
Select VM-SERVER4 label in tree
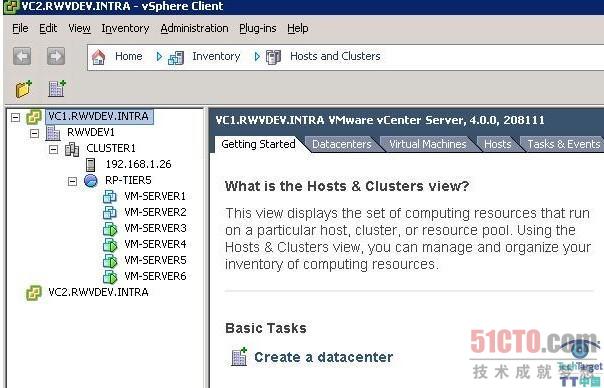pos(155,244)
